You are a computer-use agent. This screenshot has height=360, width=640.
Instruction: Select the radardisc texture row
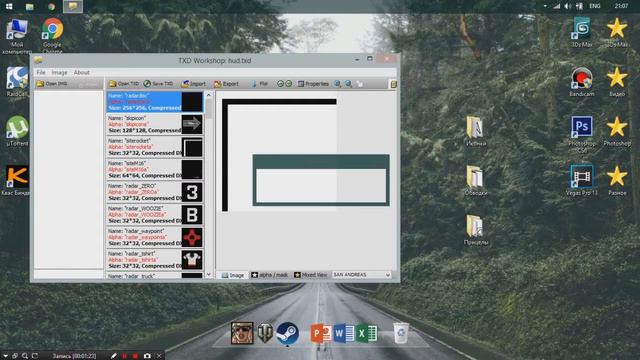click(154, 102)
